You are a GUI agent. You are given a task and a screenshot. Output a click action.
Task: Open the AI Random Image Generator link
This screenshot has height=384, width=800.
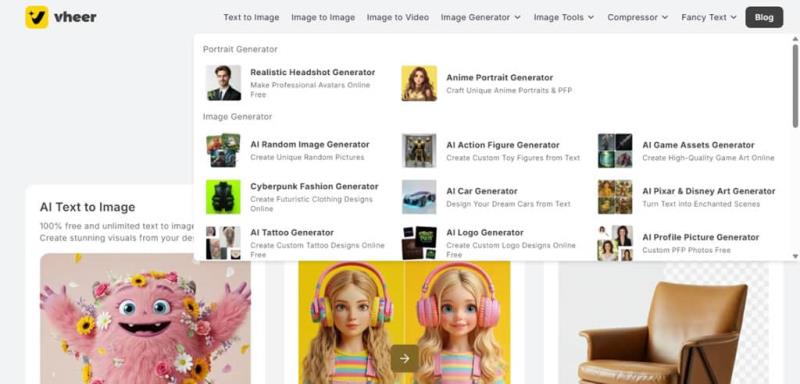coord(310,145)
